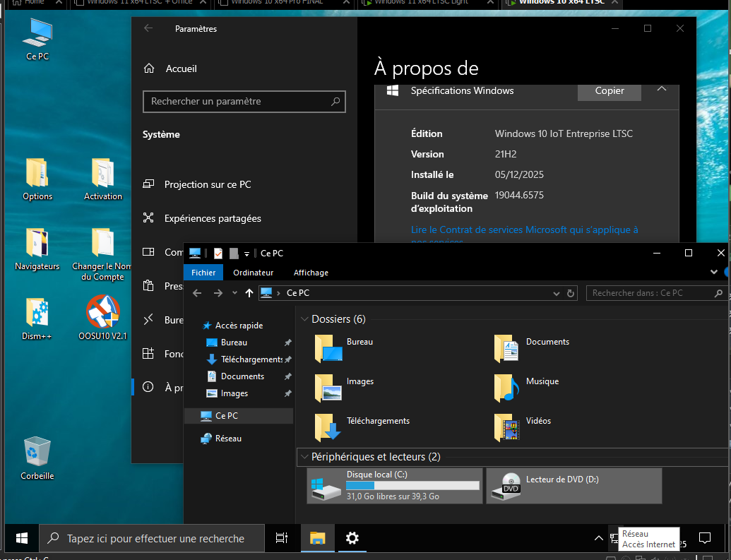
Task: Open the Ce PC desktop icon
Action: [37, 40]
